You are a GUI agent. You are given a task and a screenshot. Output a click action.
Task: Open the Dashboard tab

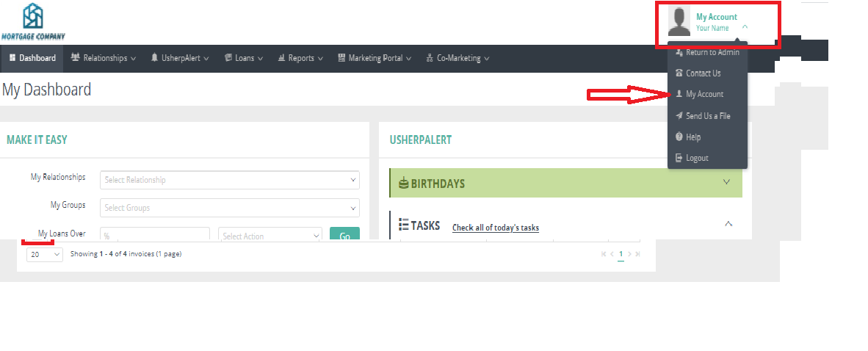click(x=32, y=58)
